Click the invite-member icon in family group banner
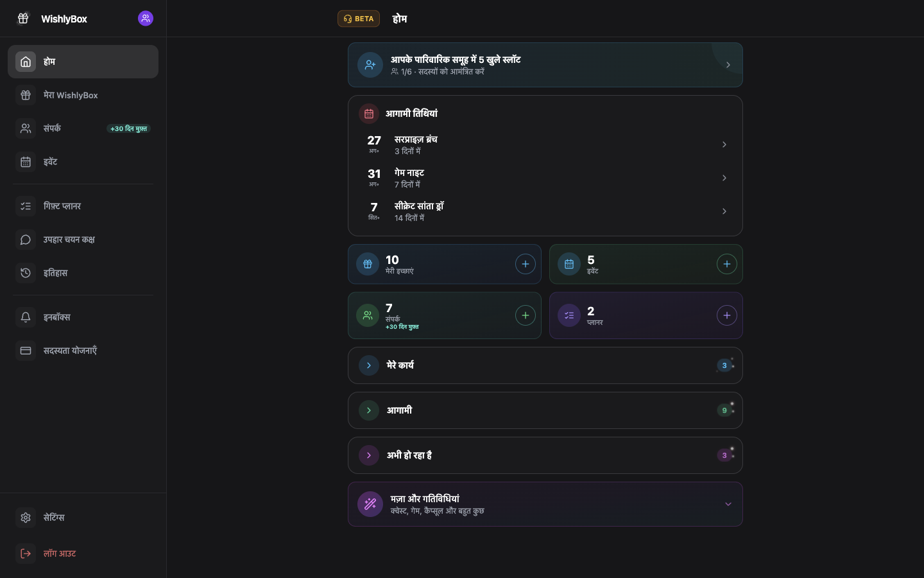The height and width of the screenshot is (578, 924). click(x=370, y=65)
